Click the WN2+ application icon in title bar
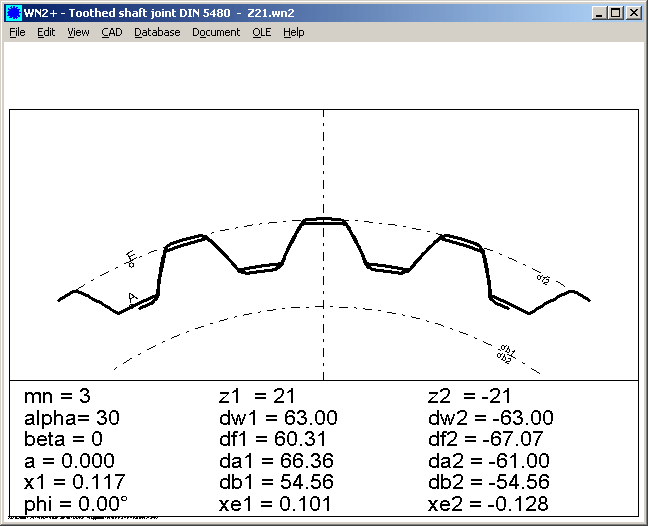Screen dimensions: 648x526 [12, 13]
